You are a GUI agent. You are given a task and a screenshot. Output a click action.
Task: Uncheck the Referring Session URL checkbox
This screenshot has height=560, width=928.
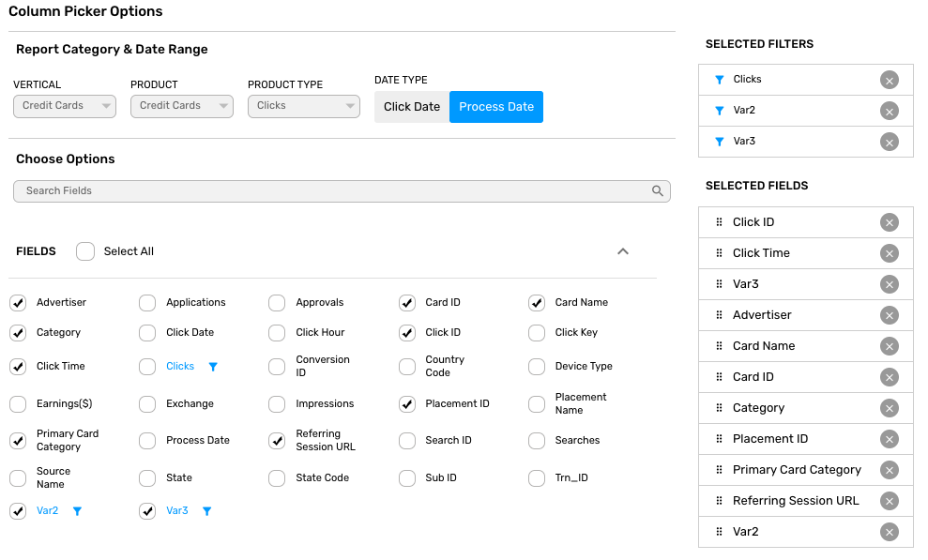pos(277,441)
